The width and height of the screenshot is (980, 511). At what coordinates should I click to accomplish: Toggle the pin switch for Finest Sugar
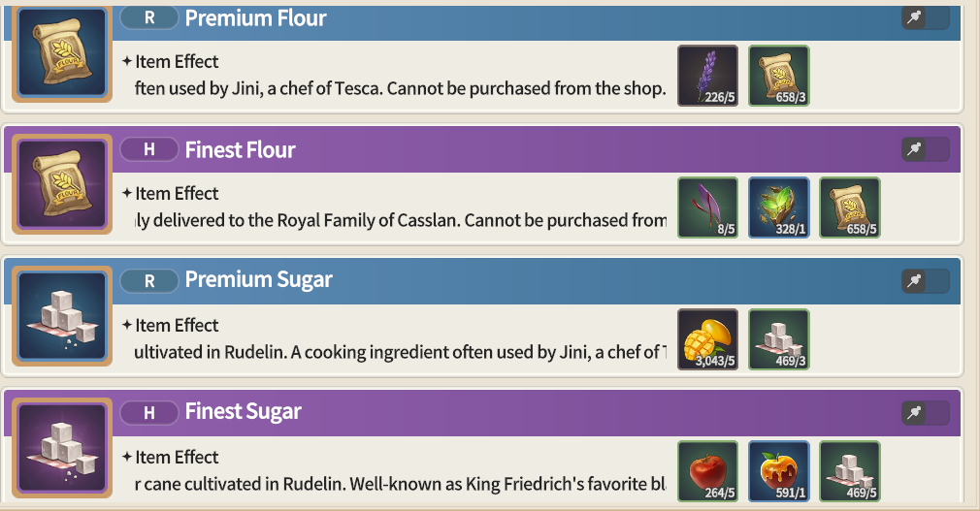[926, 413]
